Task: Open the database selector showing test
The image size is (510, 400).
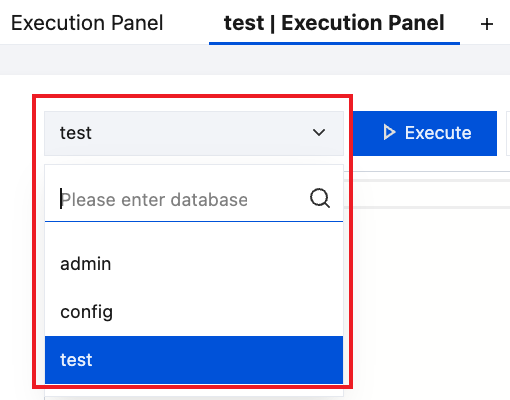Action: (x=194, y=133)
